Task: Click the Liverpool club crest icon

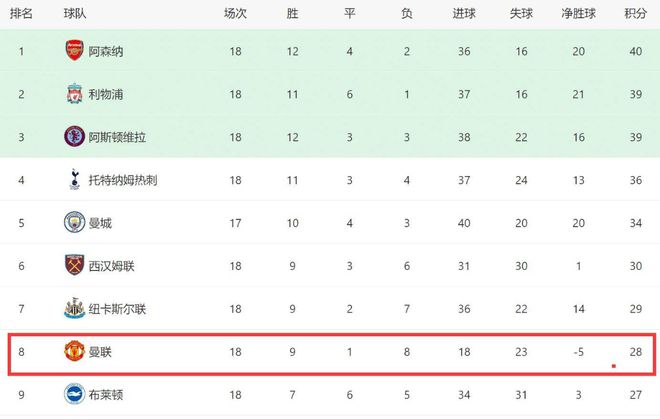Action: coord(75,93)
